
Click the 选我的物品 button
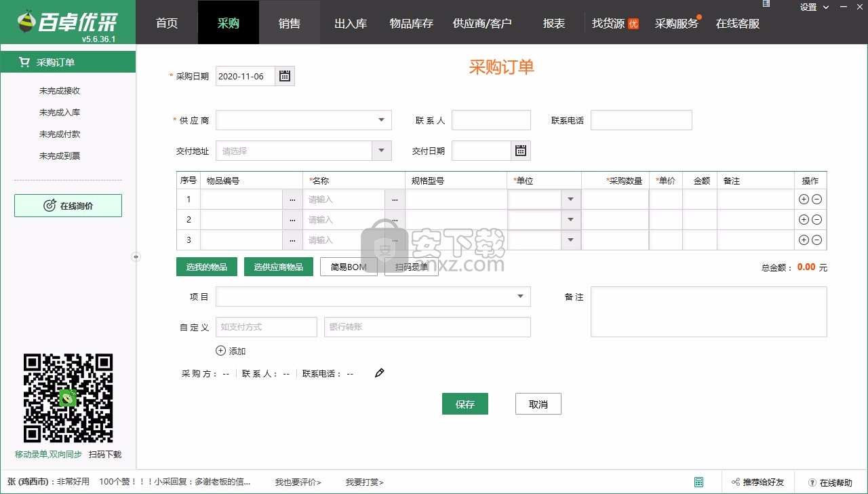point(207,267)
